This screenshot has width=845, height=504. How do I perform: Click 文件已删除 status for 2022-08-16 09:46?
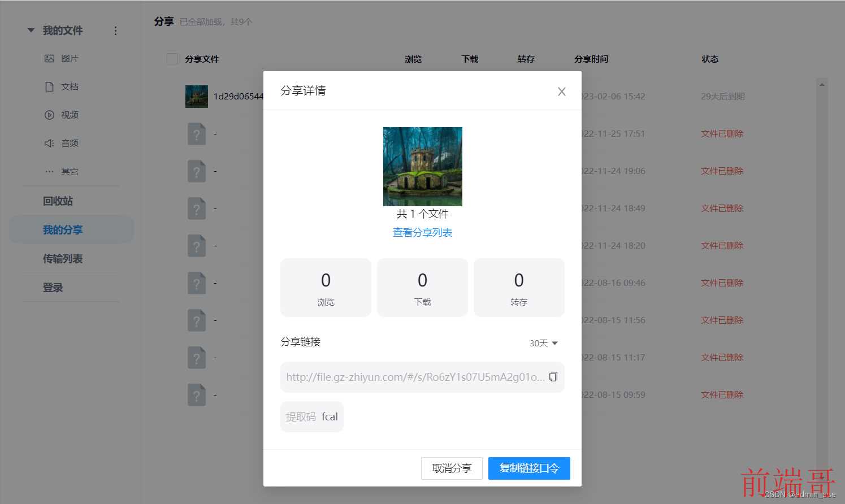pyautogui.click(x=722, y=283)
